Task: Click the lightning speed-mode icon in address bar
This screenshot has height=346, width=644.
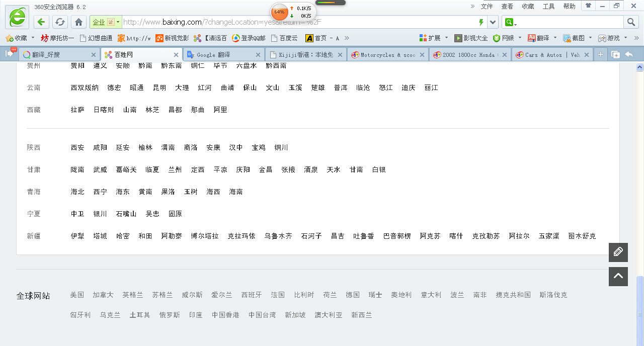Action: pos(481,22)
